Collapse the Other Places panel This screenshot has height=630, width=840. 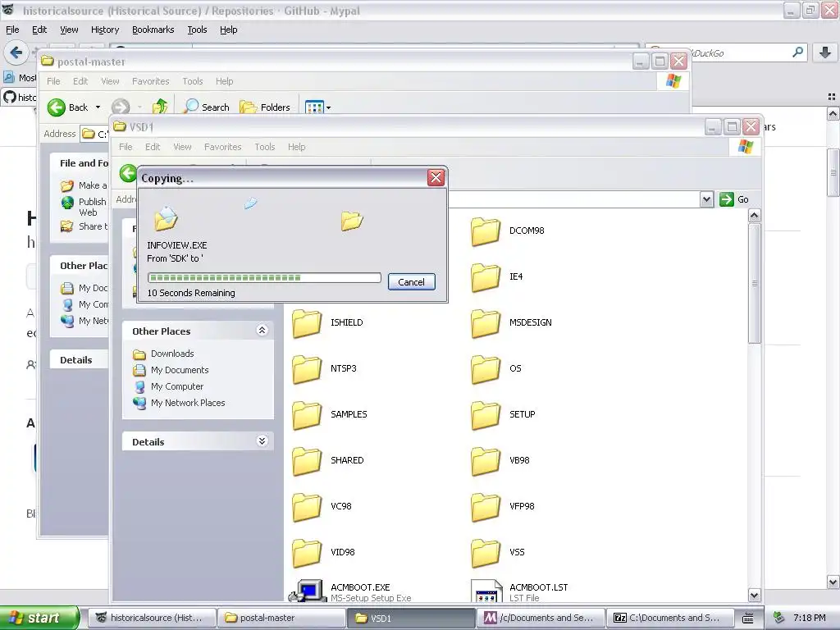point(262,330)
